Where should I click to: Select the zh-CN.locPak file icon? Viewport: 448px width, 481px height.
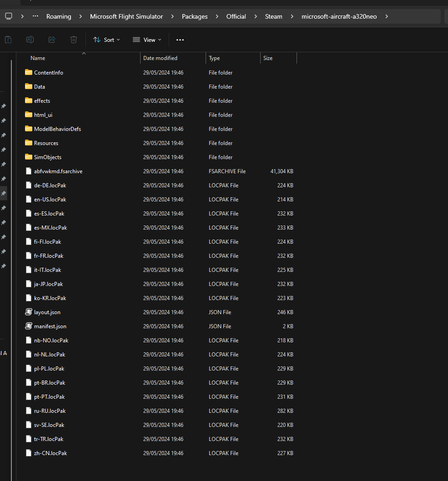pyautogui.click(x=29, y=453)
